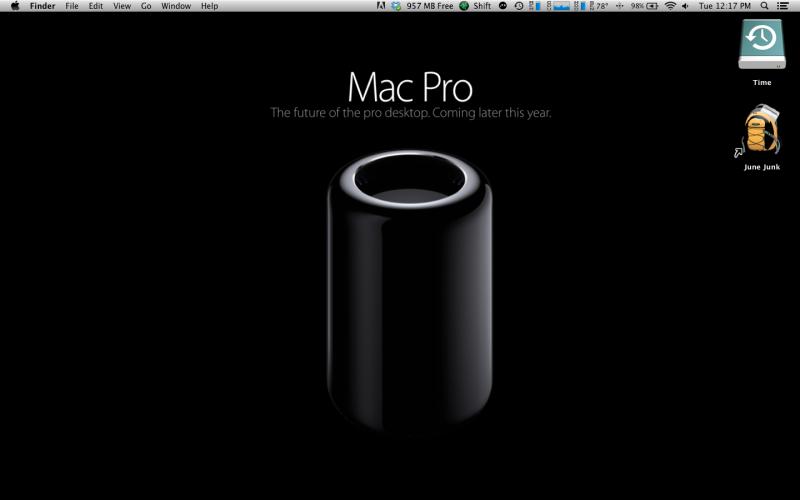
Task: Open the Help menu
Action: tap(209, 6)
